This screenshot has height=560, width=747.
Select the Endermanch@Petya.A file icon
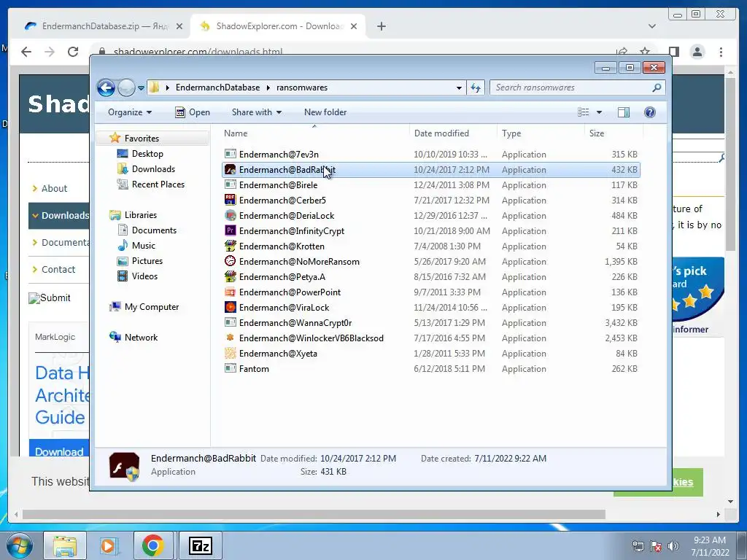coord(230,276)
